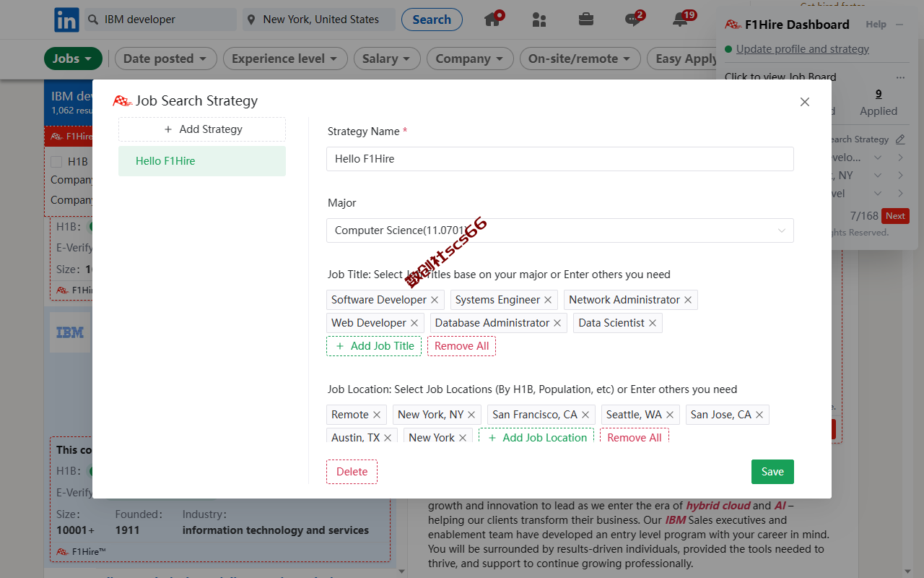Remove the Data Scientist tag

tap(653, 323)
